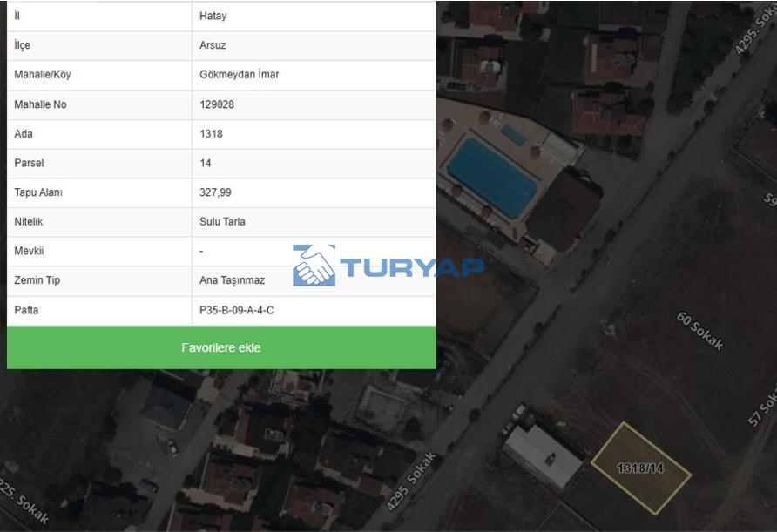Click the 57 Sokak label at right edge
The width and height of the screenshot is (777, 532).
pos(763,403)
